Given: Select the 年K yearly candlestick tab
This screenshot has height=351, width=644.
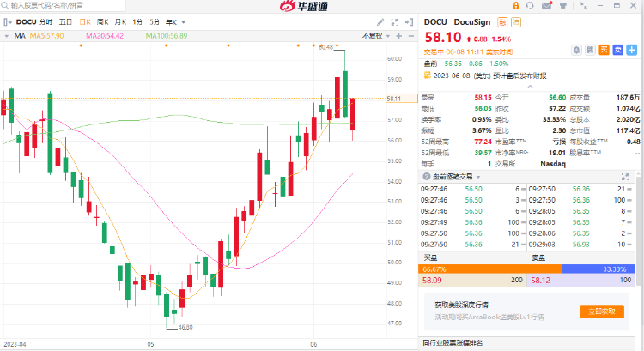Looking at the screenshot, I should pyautogui.click(x=171, y=22).
